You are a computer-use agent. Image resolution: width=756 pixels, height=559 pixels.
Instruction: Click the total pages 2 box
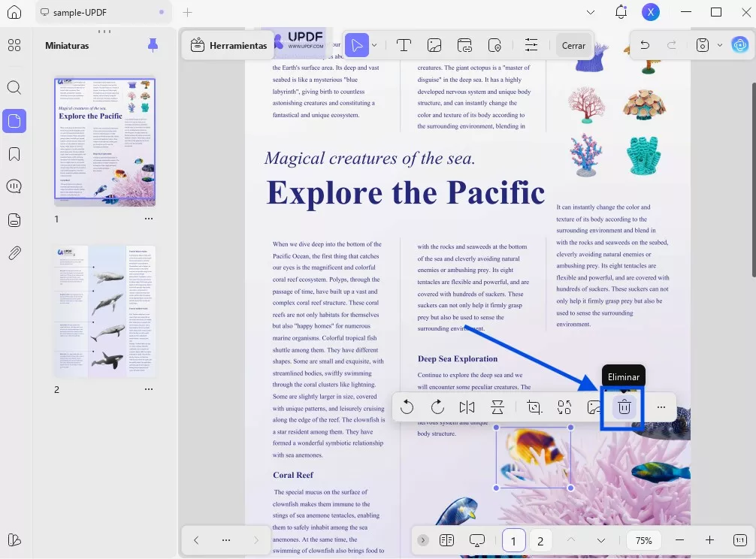(x=540, y=541)
